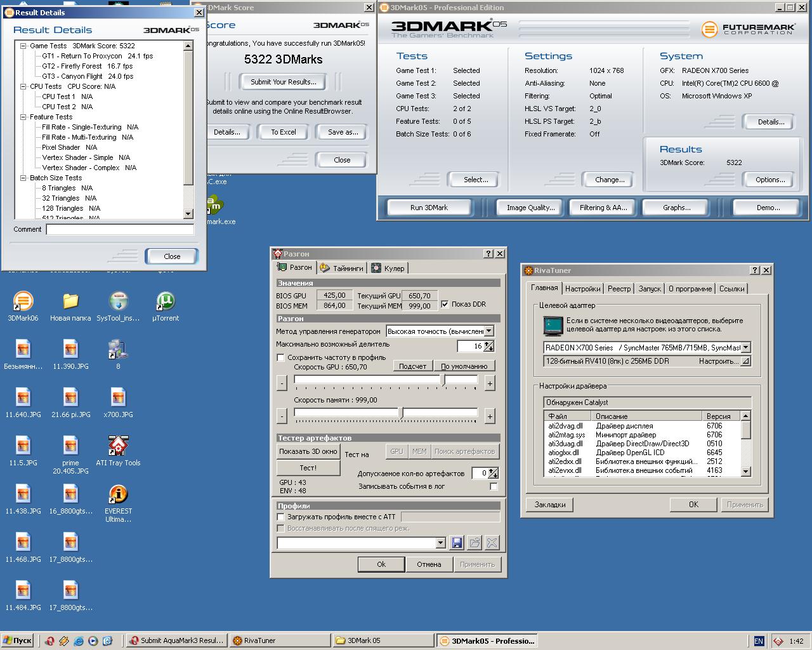
Task: Uncheck the Показ DDR checkbox
Action: coord(445,304)
